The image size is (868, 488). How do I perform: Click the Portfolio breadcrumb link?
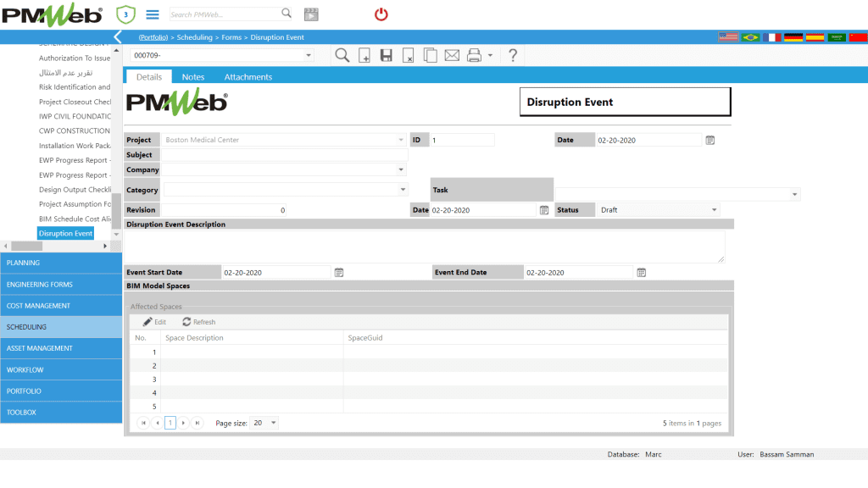pos(153,37)
